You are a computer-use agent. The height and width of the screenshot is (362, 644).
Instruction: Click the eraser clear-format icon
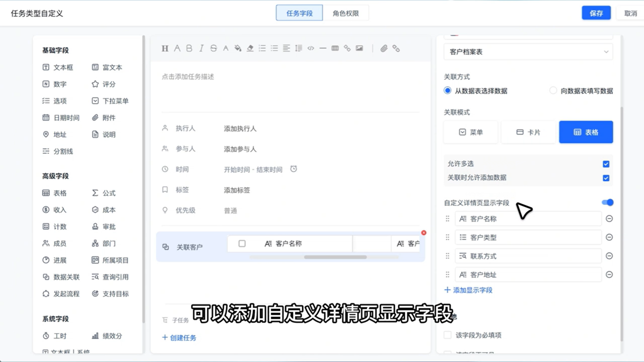coord(250,48)
